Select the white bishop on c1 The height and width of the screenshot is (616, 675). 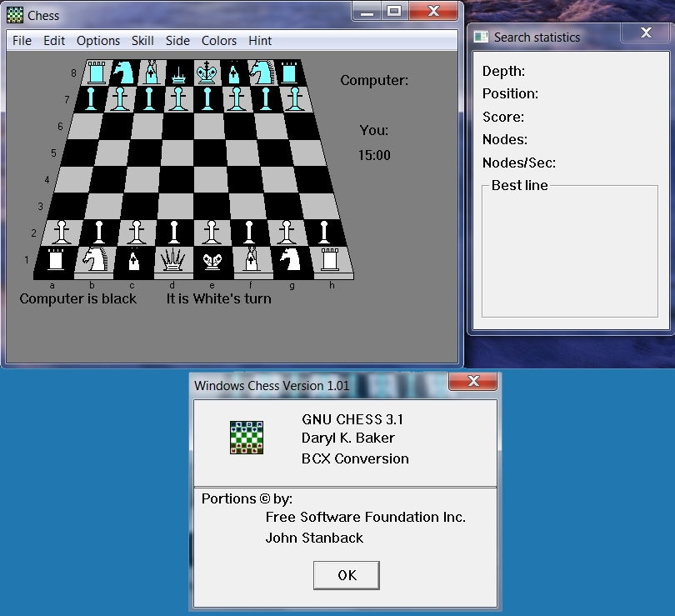coord(134,259)
